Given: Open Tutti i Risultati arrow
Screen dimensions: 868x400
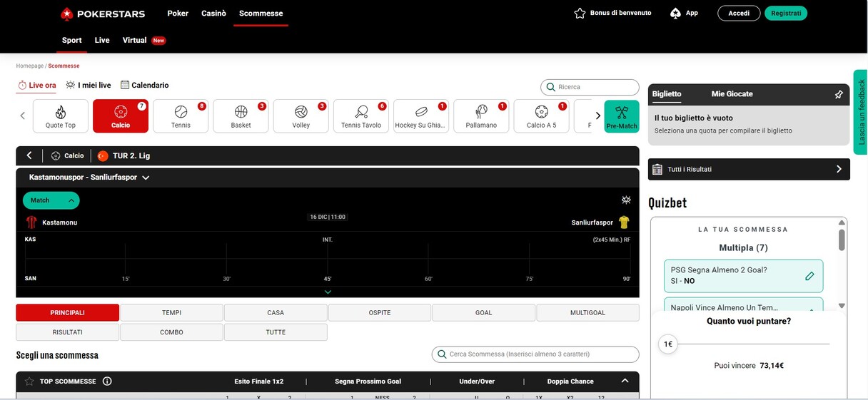Looking at the screenshot, I should click(x=839, y=169).
